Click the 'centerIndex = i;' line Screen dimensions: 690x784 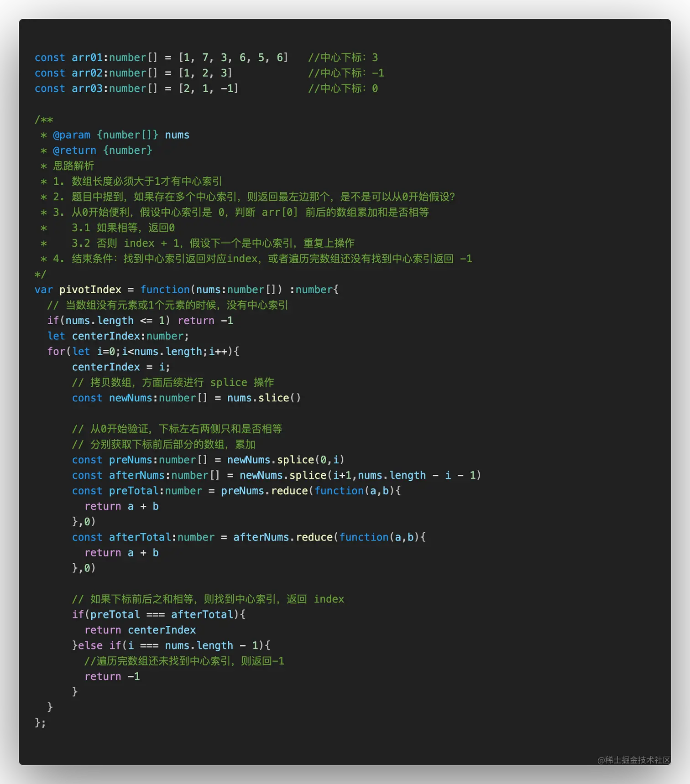[x=121, y=367]
